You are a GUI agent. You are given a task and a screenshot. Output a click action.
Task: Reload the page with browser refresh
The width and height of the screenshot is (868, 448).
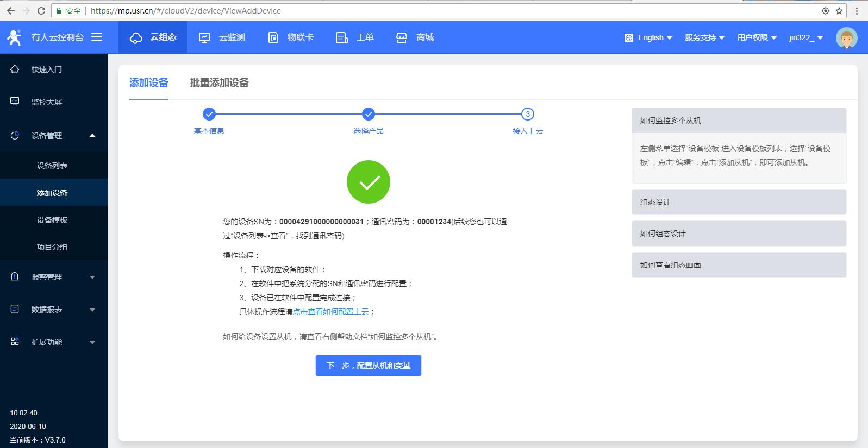41,11
